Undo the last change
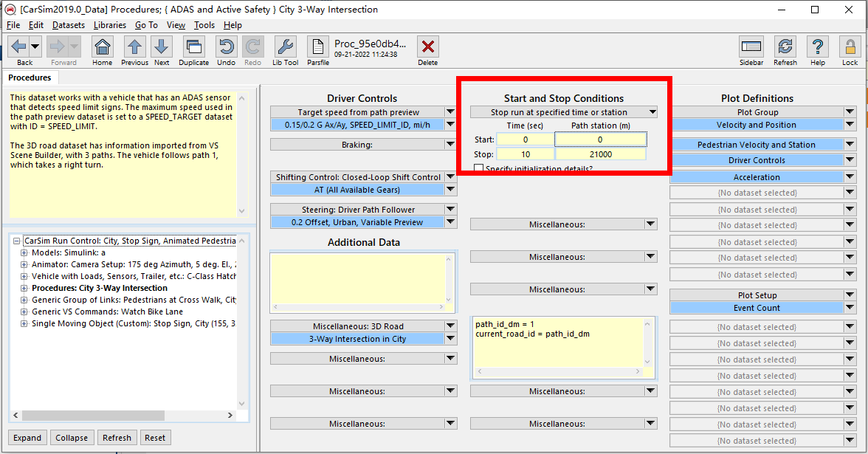The image size is (868, 454). click(x=226, y=47)
